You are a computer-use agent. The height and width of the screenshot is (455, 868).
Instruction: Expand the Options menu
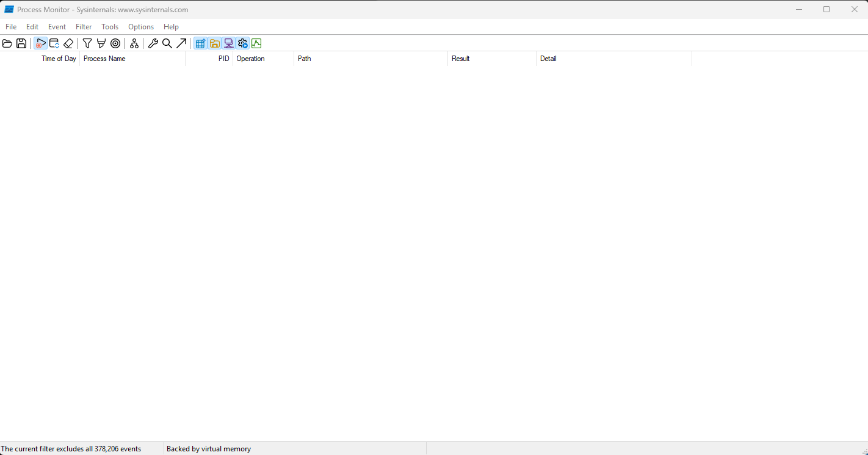coord(141,27)
